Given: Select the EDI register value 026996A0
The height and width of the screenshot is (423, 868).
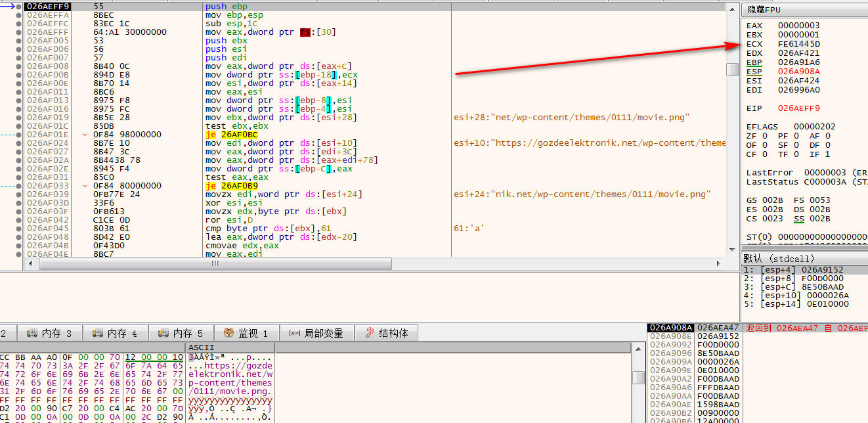Looking at the screenshot, I should pos(799,90).
